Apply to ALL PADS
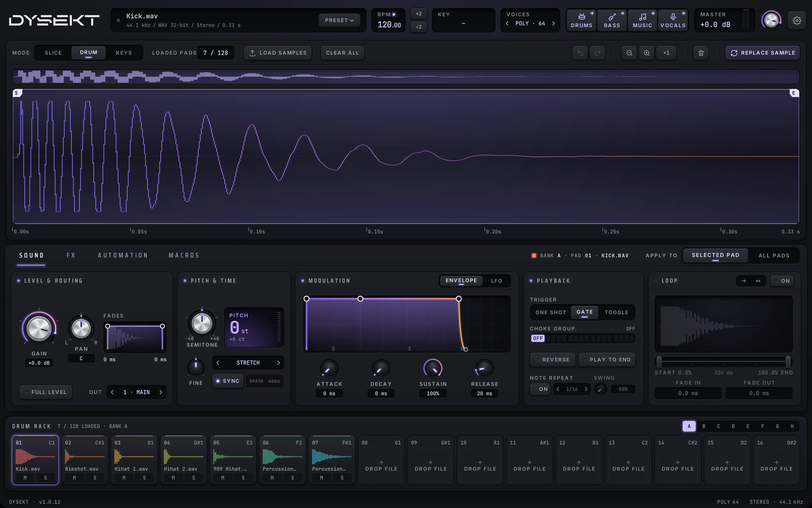 (774, 255)
